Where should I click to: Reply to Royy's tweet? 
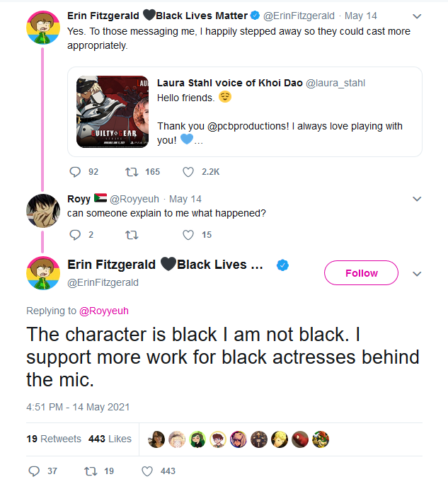point(75,235)
